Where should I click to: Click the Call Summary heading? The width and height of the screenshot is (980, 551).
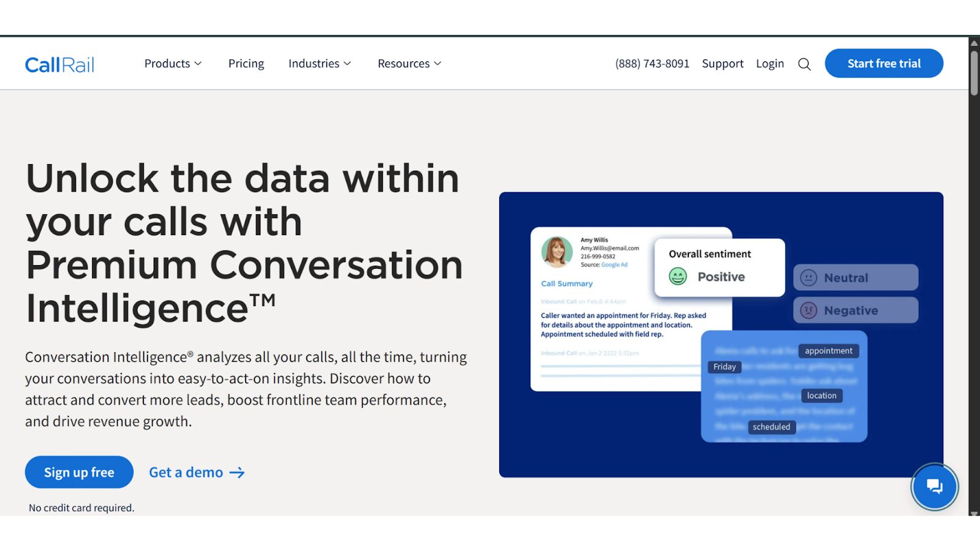[567, 284]
